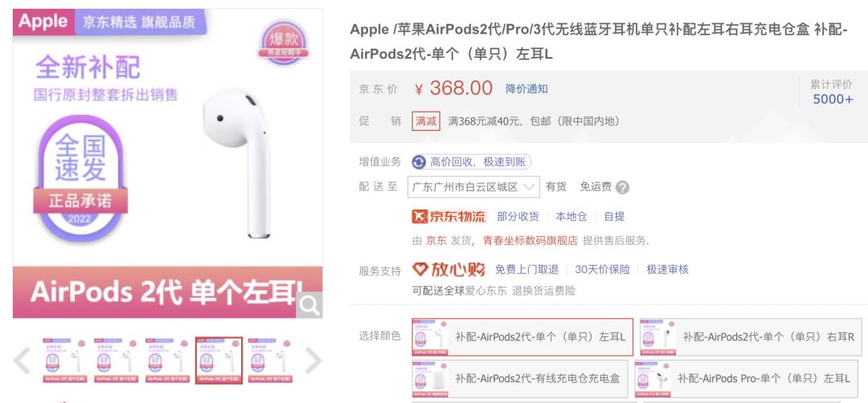
Task: Click the 5000+ cumulative reviews count
Action: coord(833,100)
